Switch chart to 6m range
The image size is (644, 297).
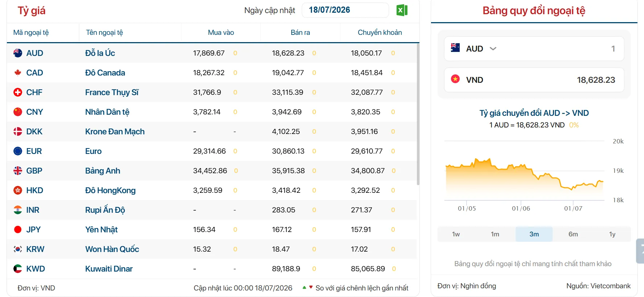pos(573,234)
